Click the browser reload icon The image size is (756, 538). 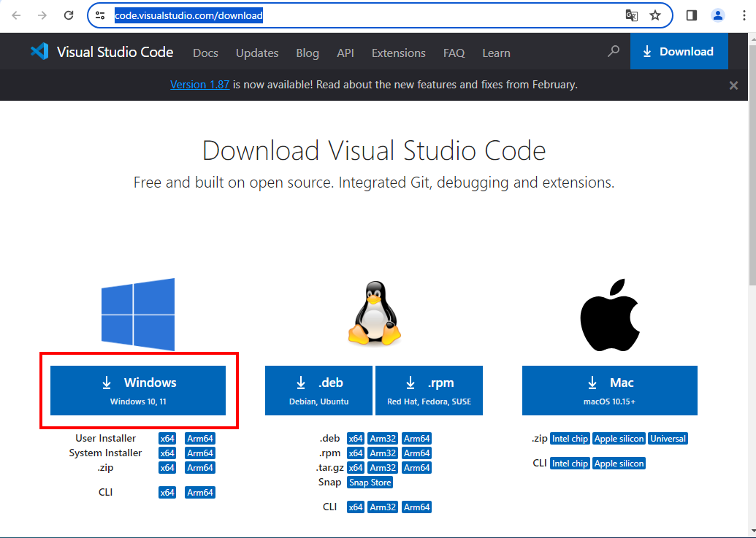coord(69,15)
